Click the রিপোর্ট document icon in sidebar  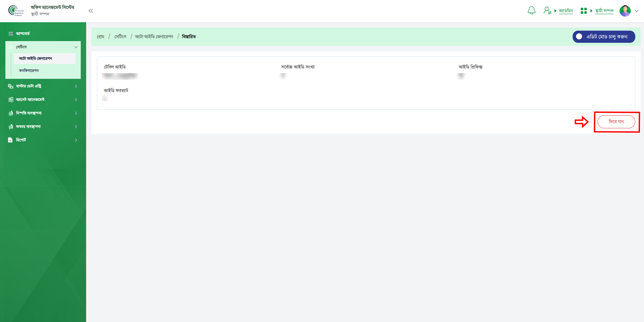click(10, 140)
